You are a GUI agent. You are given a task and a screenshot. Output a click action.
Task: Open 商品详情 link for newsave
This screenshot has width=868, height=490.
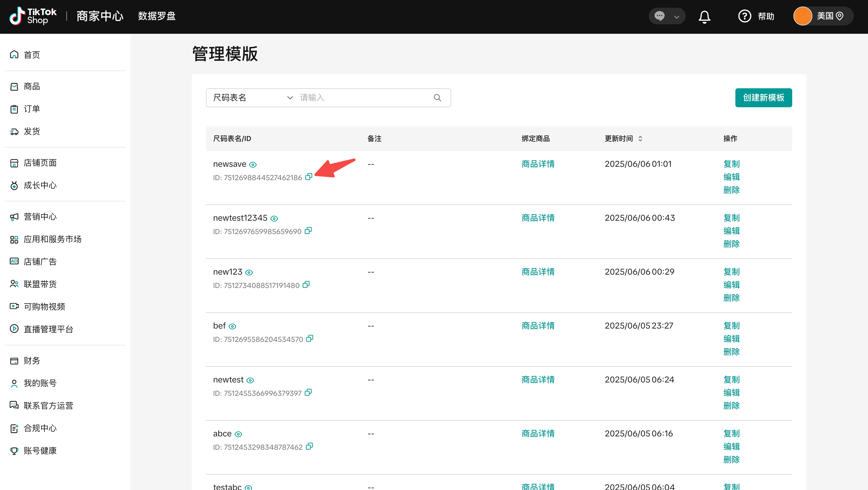point(538,164)
